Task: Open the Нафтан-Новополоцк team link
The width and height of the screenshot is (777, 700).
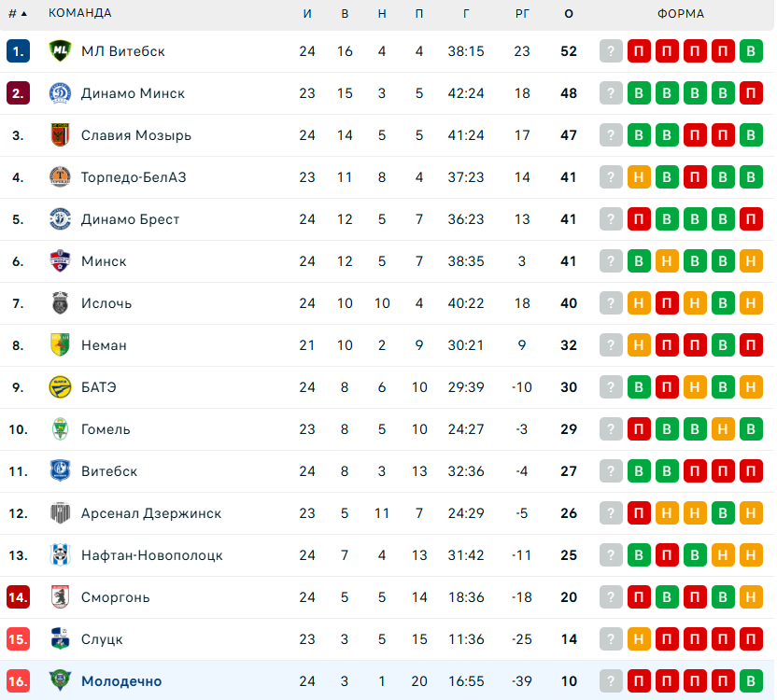Action: (151, 555)
